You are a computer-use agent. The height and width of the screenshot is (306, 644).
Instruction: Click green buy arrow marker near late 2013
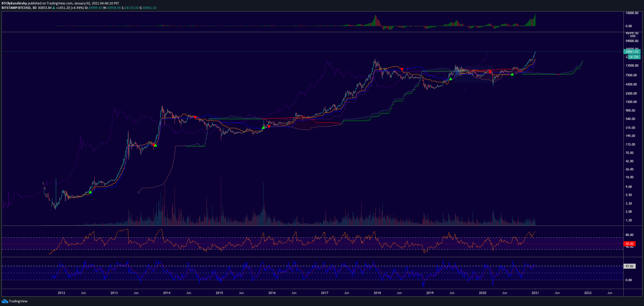tap(156, 145)
